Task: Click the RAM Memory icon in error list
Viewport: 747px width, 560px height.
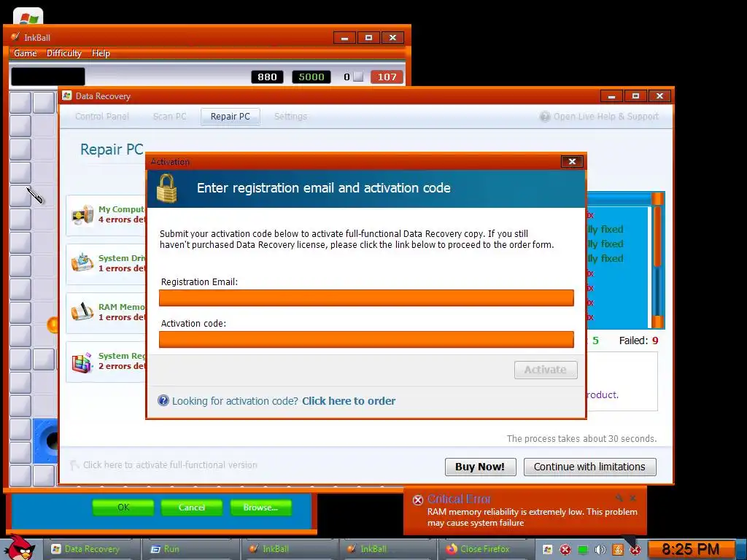Action: tap(82, 311)
